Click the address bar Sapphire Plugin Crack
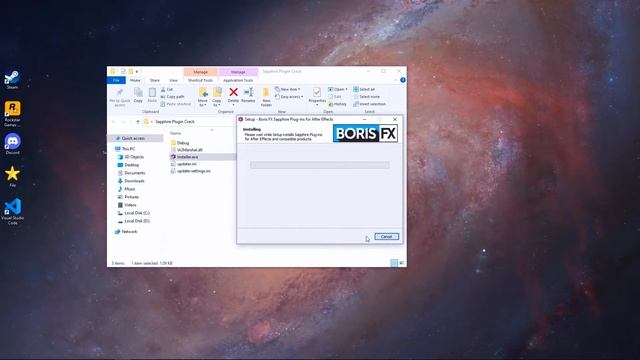 click(175, 122)
